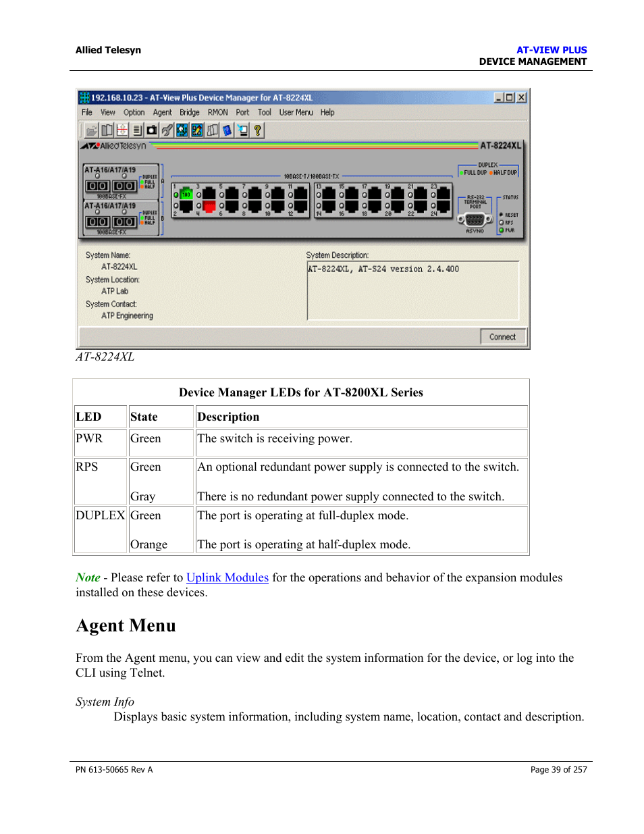Click the Allied Telesyn logo on device

point(113,146)
